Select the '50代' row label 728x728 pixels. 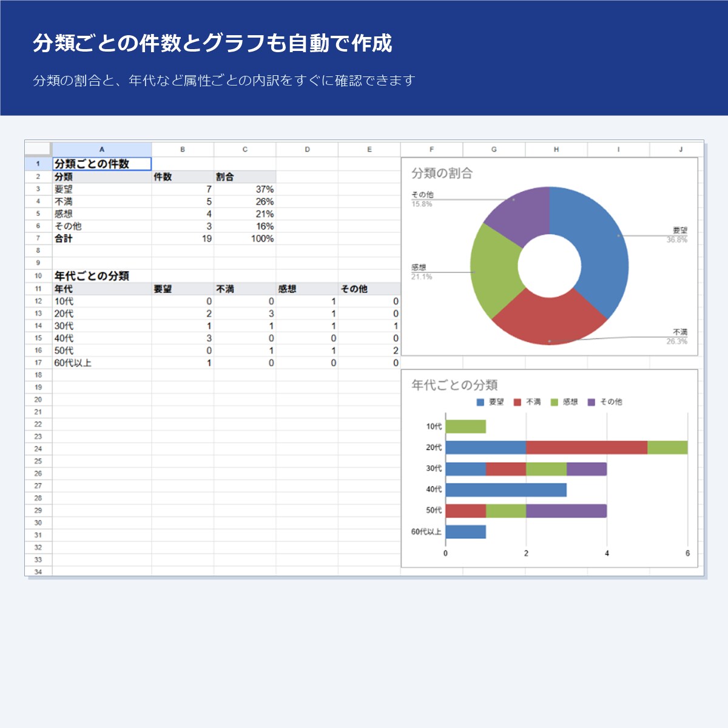pos(102,351)
